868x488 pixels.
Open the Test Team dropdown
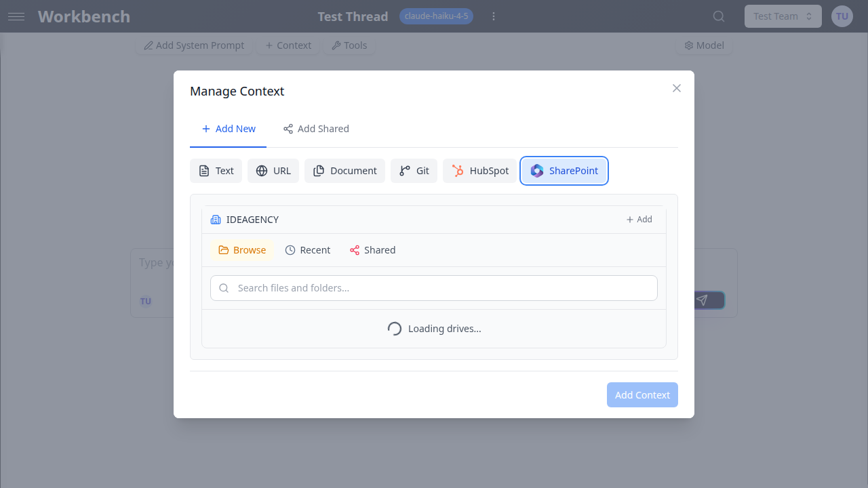(783, 16)
